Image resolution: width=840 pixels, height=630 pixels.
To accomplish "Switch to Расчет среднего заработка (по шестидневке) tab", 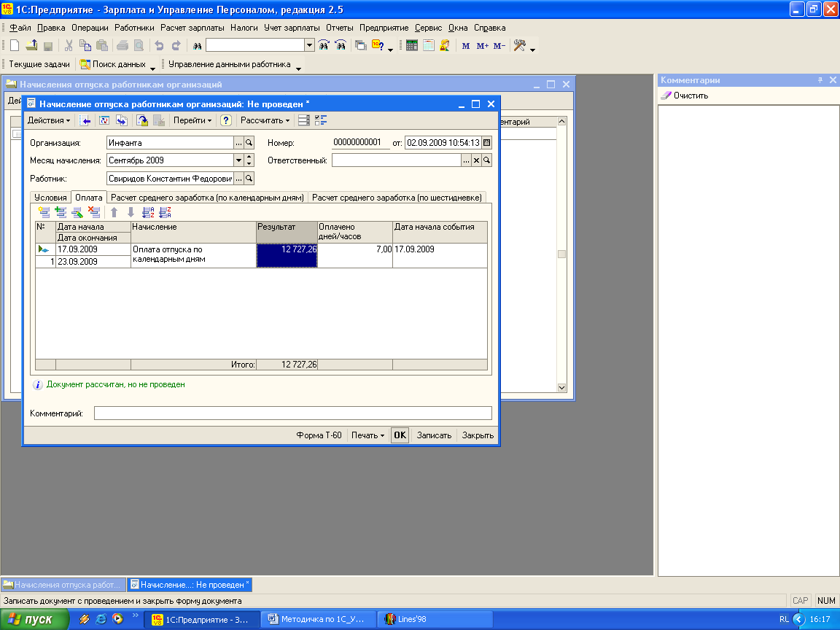I will coord(397,198).
